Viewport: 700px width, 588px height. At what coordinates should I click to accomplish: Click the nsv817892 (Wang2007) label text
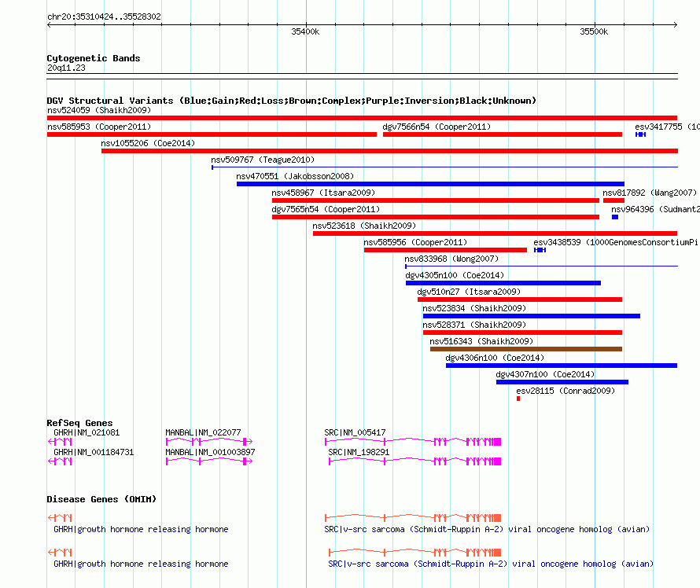(x=650, y=193)
